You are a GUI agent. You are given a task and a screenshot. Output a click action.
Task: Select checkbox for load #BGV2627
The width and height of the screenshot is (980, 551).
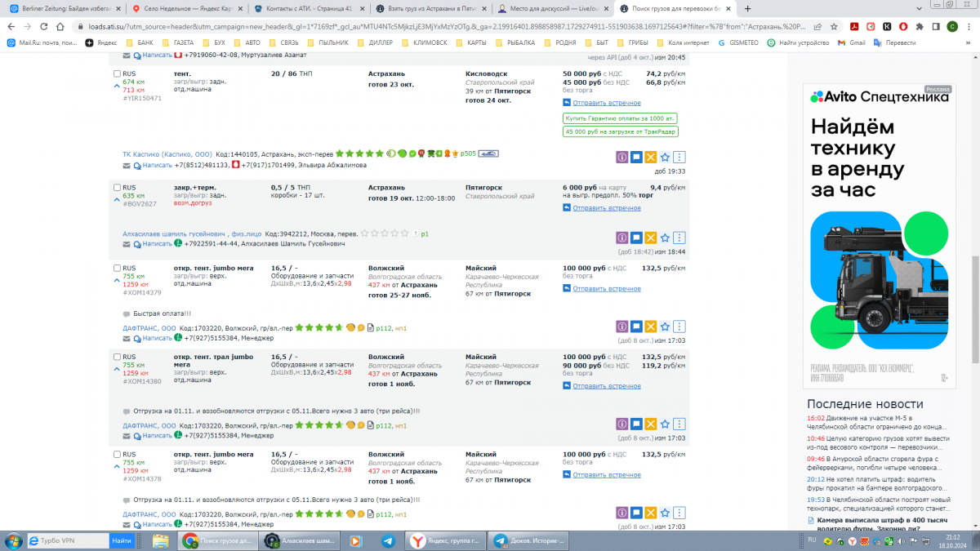pos(117,187)
